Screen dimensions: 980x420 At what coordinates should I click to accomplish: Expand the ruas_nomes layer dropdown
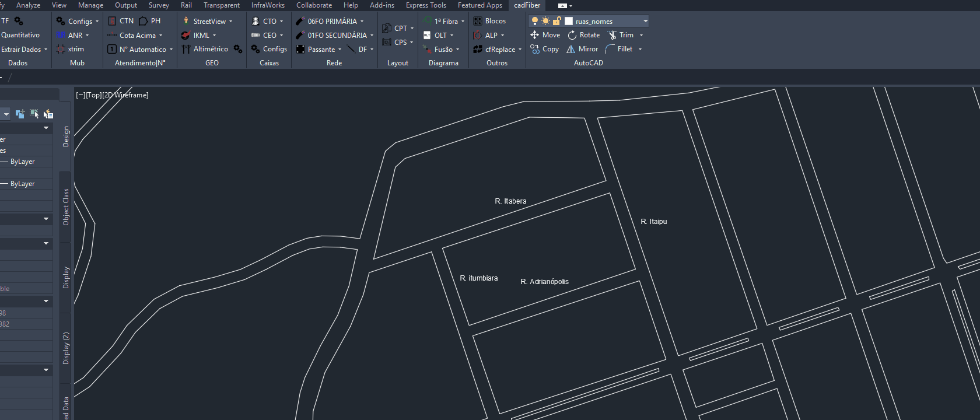(x=645, y=21)
